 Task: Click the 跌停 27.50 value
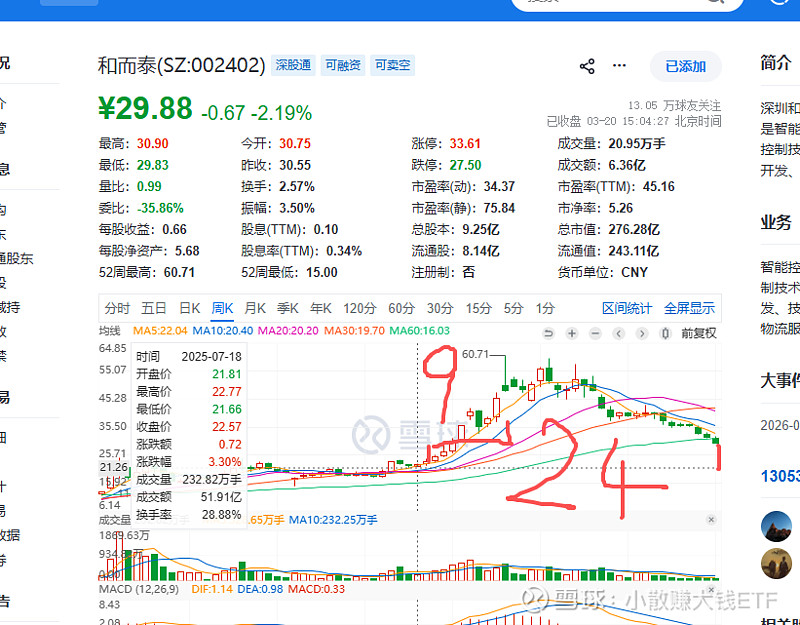pos(465,165)
